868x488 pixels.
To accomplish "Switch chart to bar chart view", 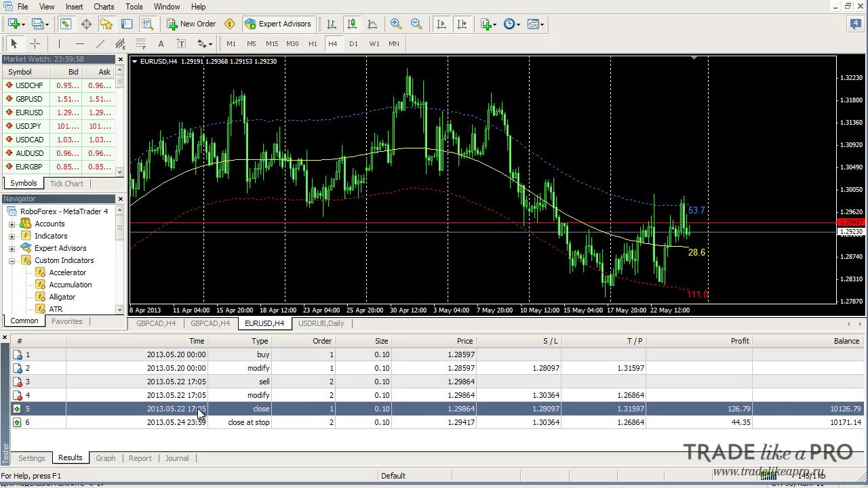I will click(332, 24).
